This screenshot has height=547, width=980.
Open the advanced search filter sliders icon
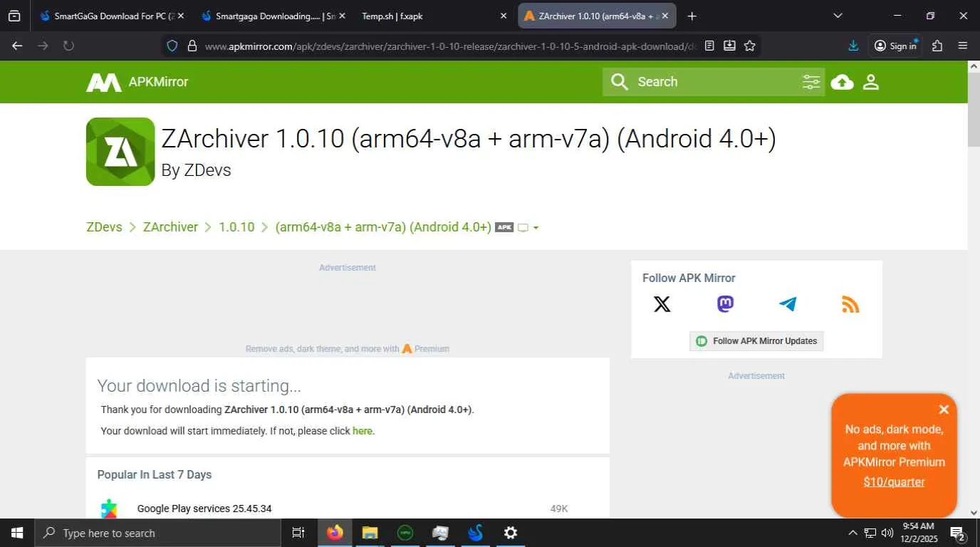(811, 82)
